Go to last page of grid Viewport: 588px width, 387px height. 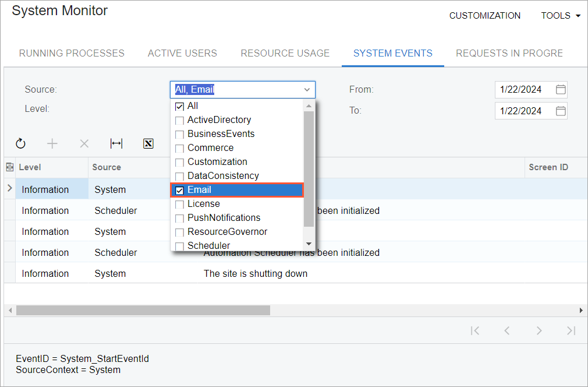coord(571,330)
